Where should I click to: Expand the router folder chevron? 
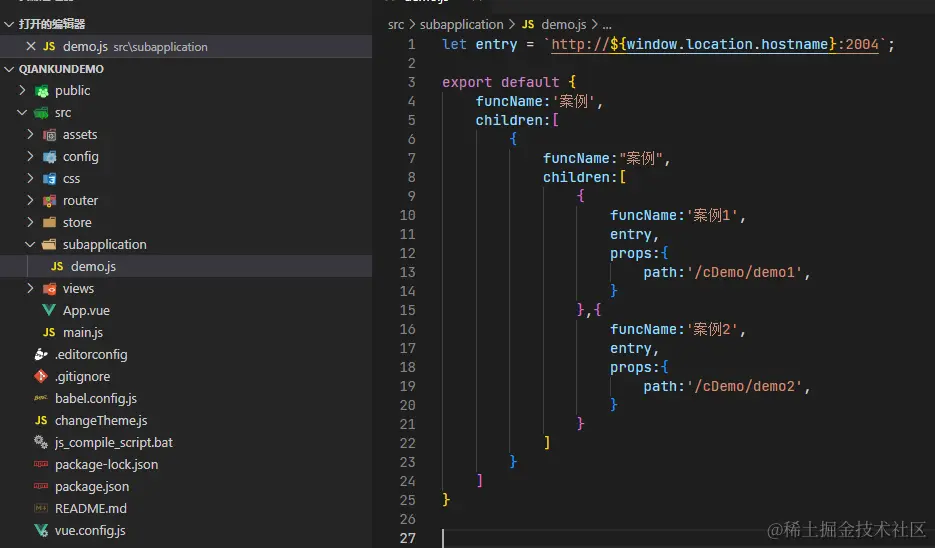tap(30, 200)
